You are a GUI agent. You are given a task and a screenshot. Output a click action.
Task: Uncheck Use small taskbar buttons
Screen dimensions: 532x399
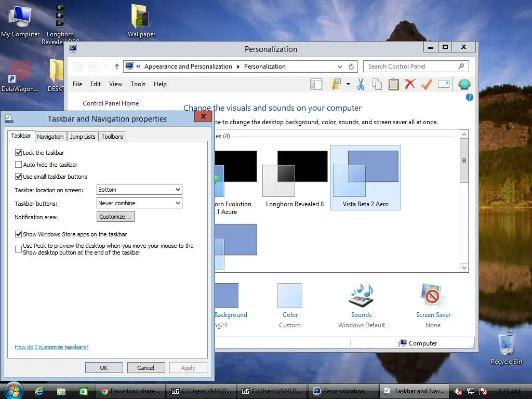[x=18, y=177]
